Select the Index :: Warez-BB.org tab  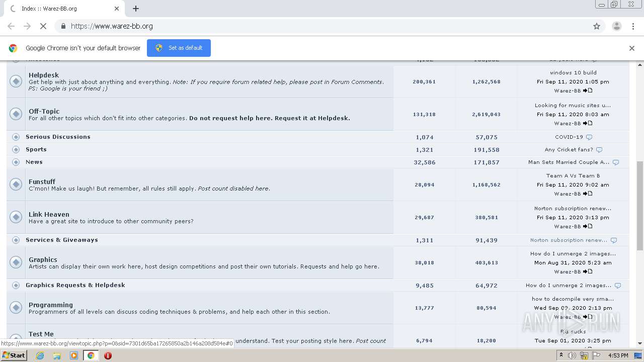click(63, 9)
